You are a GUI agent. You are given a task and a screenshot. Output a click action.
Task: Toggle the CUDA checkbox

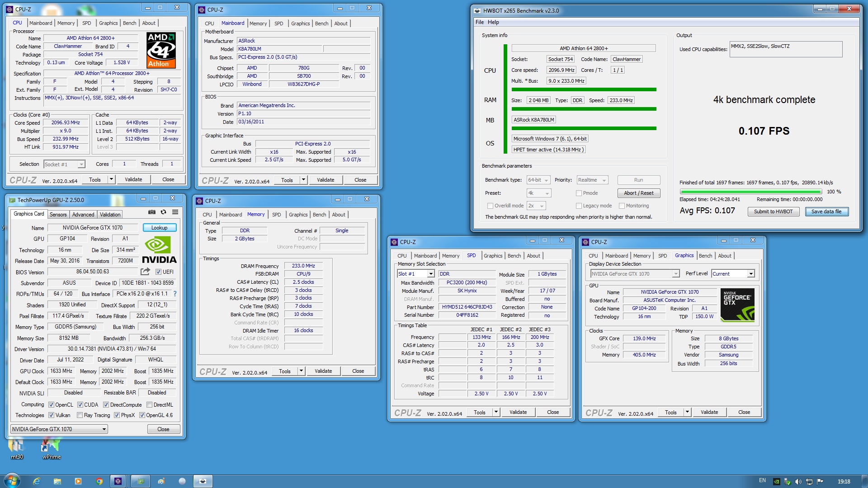[x=80, y=405]
